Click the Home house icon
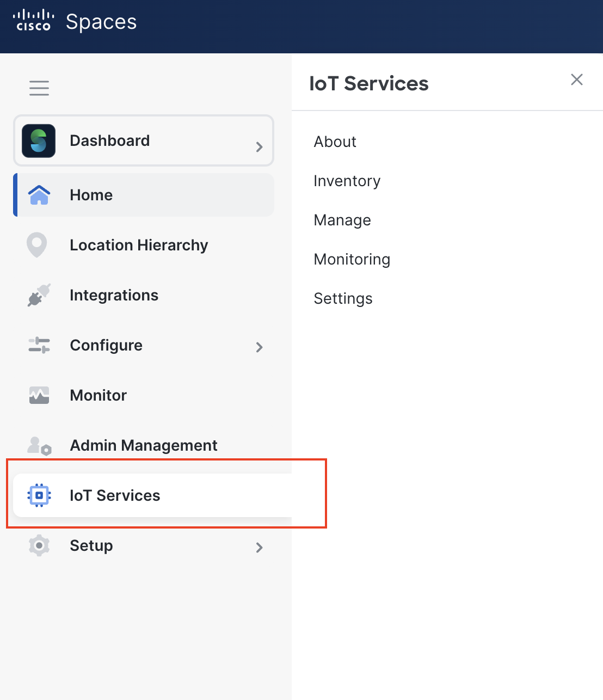This screenshot has height=700, width=603. pyautogui.click(x=39, y=195)
